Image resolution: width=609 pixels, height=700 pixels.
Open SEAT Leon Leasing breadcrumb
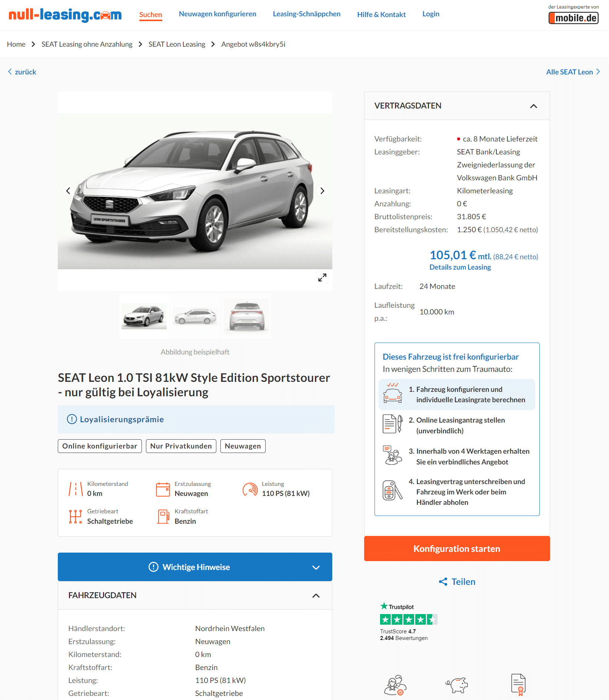[177, 44]
